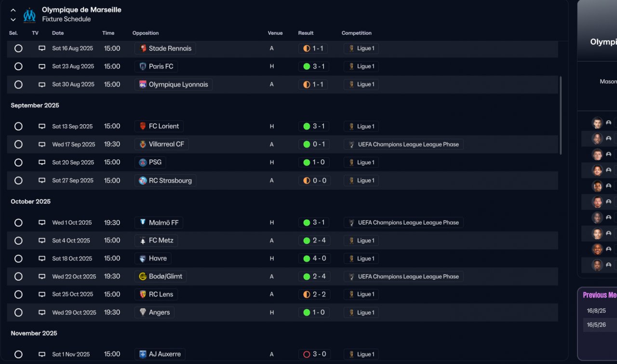This screenshot has height=364, width=617.
Task: Open the 3 - 0 AJ Auxerre result
Action: (314, 354)
